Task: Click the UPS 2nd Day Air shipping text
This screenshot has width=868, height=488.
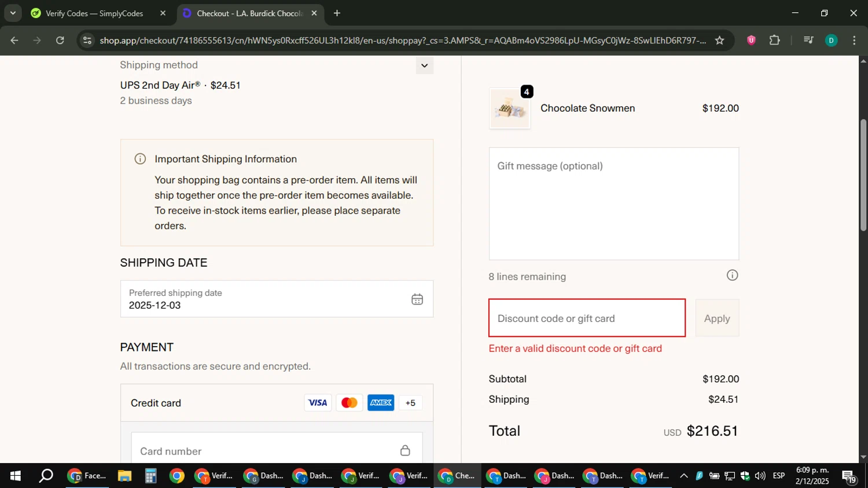Action: point(180,85)
